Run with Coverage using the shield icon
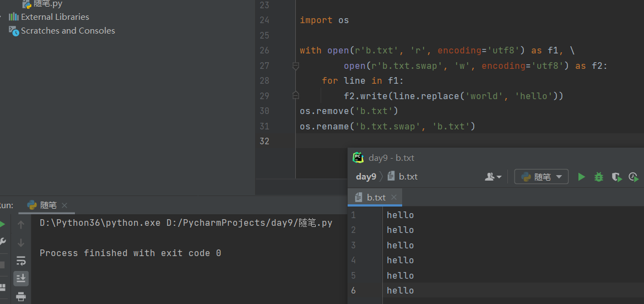This screenshot has width=644, height=304. (616, 177)
